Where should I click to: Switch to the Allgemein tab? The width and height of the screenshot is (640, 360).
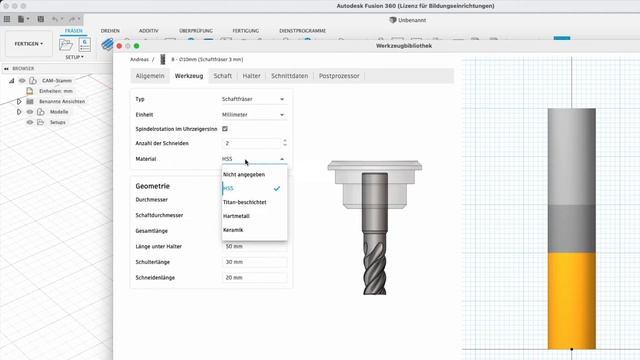150,76
